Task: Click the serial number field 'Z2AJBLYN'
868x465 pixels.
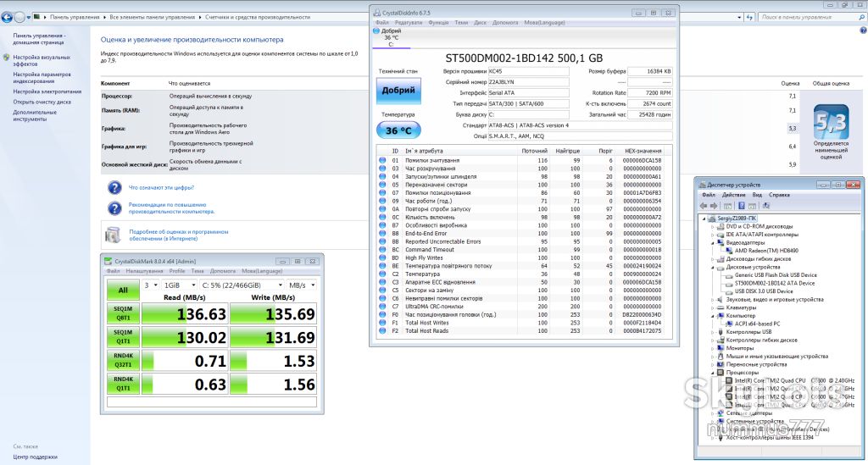Action: point(528,82)
